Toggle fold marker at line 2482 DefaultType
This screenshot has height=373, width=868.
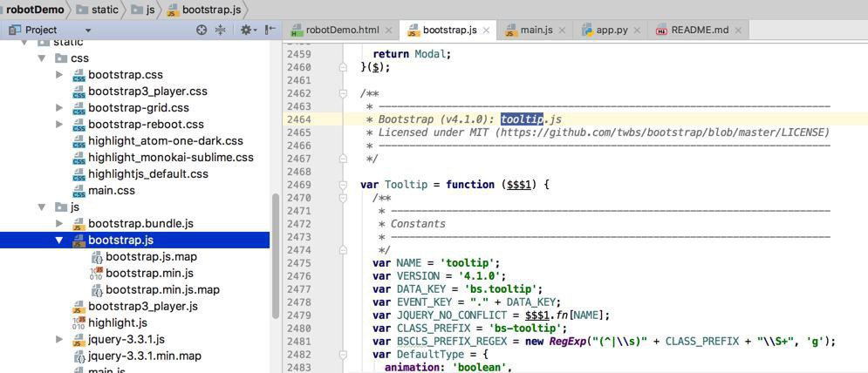343,355
